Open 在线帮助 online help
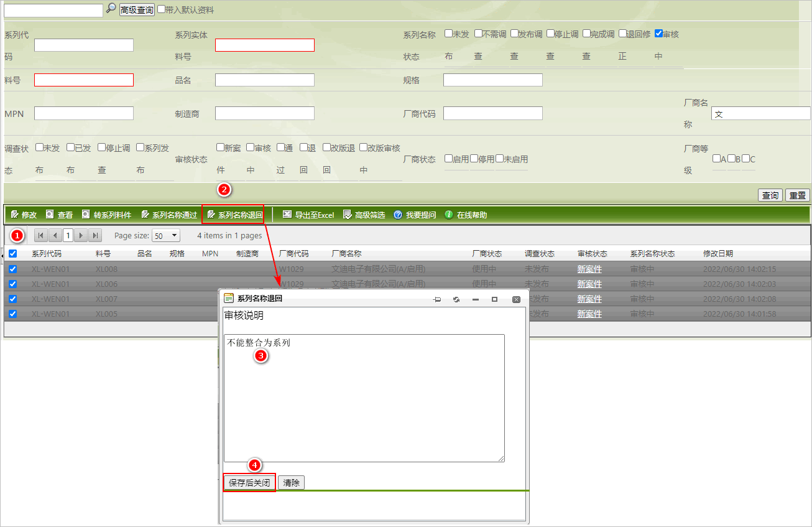This screenshot has height=527, width=812. tap(466, 215)
